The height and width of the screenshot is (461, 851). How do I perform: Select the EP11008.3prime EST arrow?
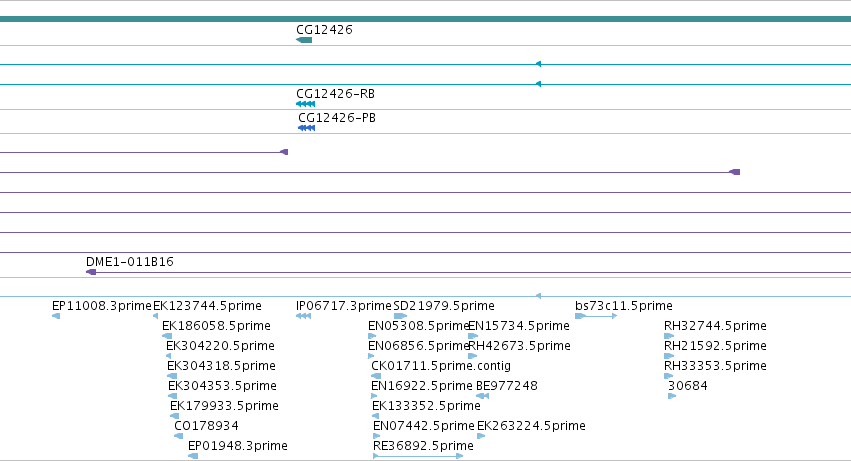56,316
